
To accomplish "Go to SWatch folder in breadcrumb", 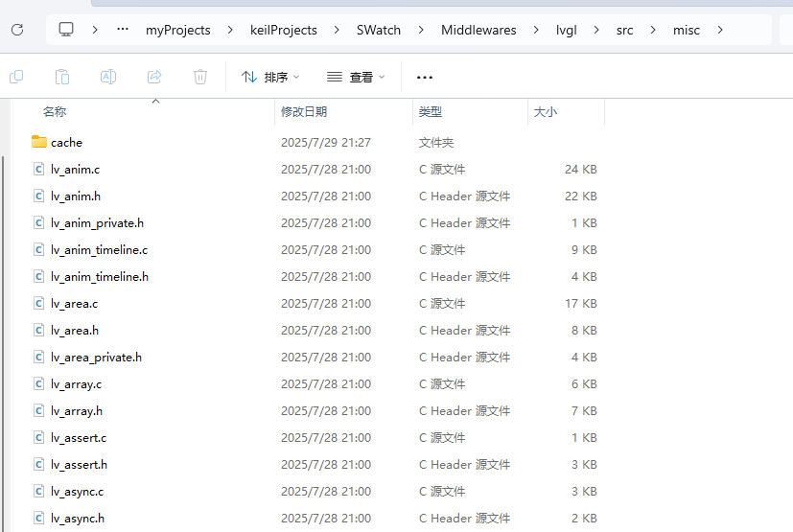I will point(379,30).
